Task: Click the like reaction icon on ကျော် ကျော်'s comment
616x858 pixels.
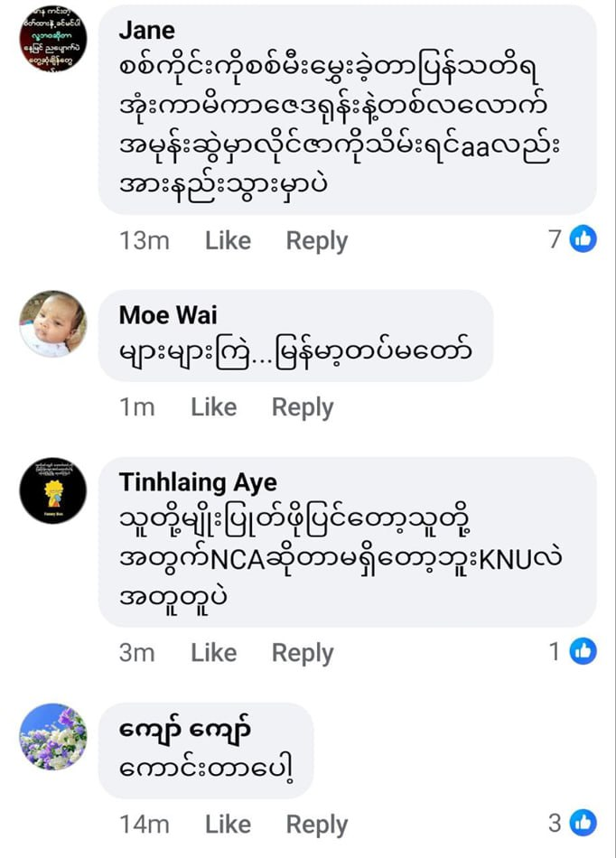Action: point(583,823)
